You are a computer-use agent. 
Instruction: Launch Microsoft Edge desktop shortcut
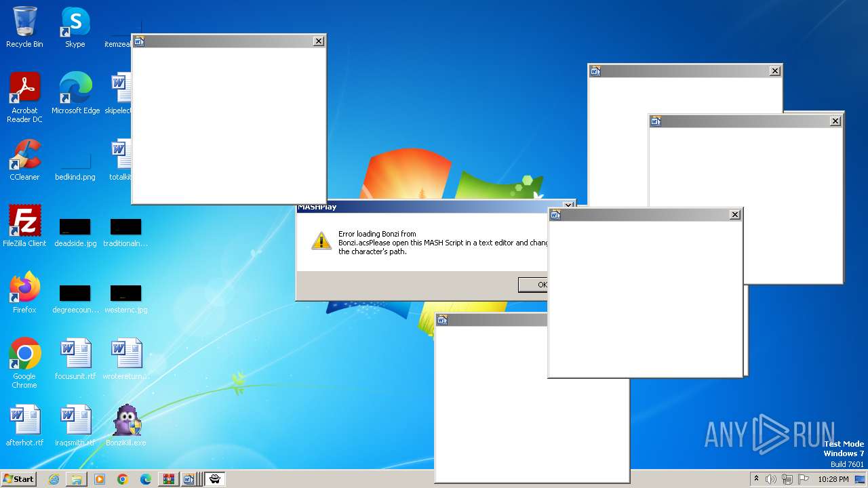tap(75, 93)
